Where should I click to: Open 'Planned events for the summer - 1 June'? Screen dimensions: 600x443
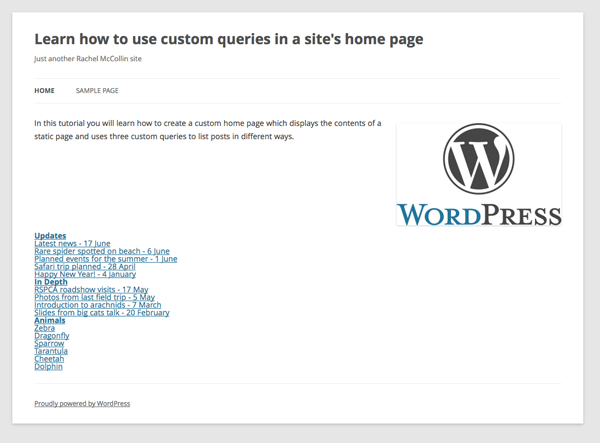click(106, 259)
